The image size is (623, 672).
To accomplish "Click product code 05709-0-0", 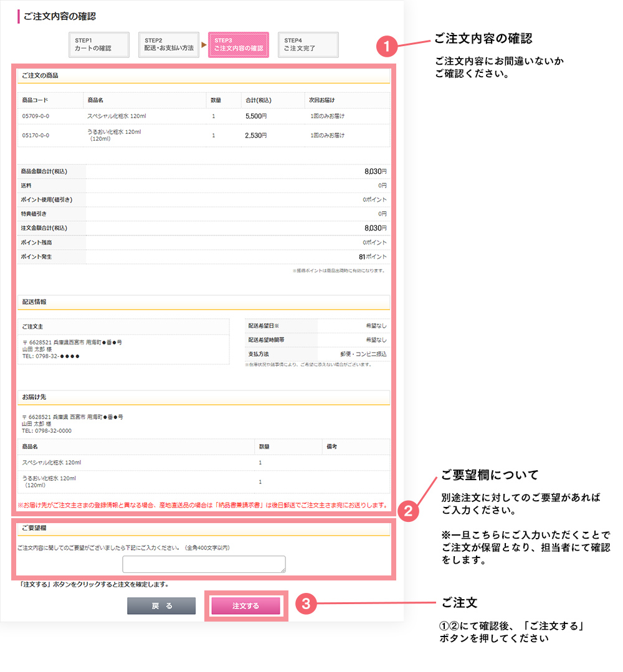I will 36,116.
